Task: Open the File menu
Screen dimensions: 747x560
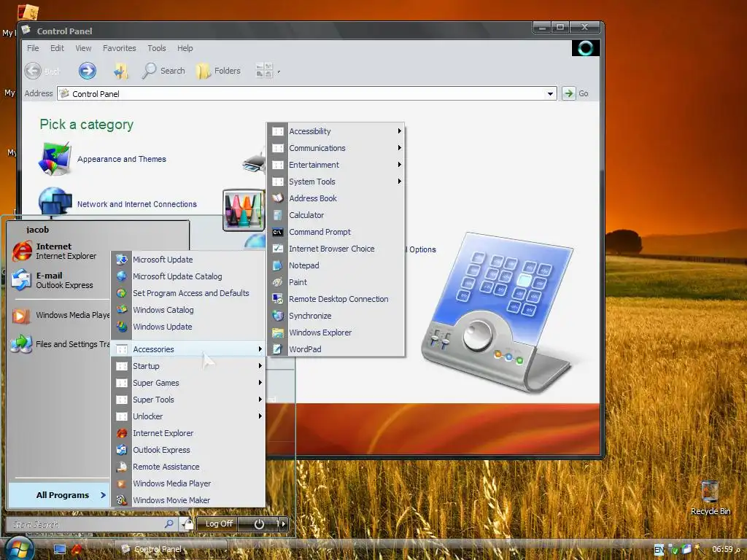Action: [33, 48]
